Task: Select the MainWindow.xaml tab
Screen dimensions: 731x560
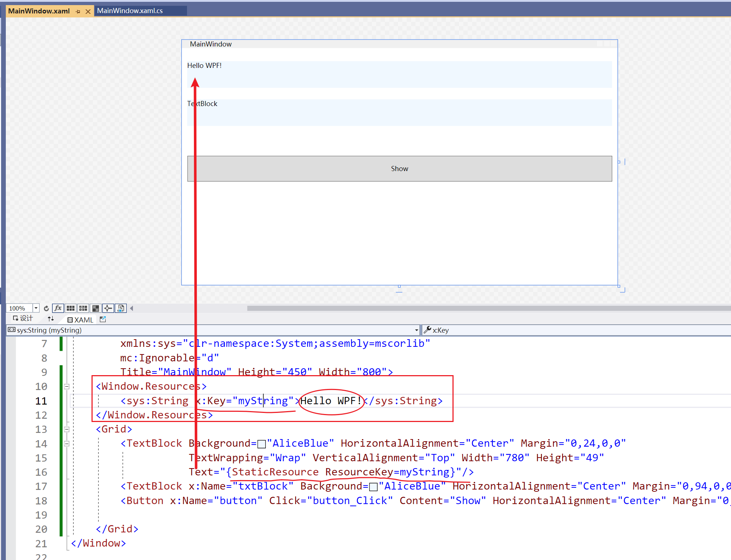Action: pos(39,11)
